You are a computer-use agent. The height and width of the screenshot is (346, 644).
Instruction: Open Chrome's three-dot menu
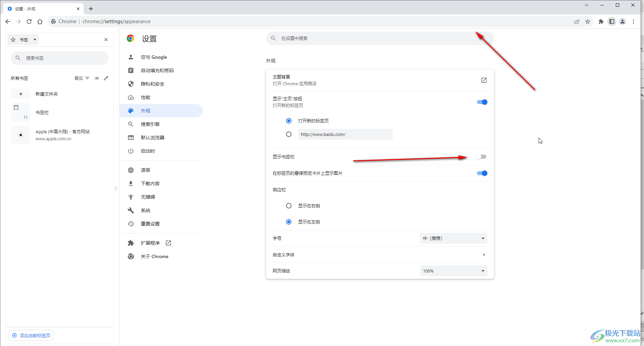633,21
